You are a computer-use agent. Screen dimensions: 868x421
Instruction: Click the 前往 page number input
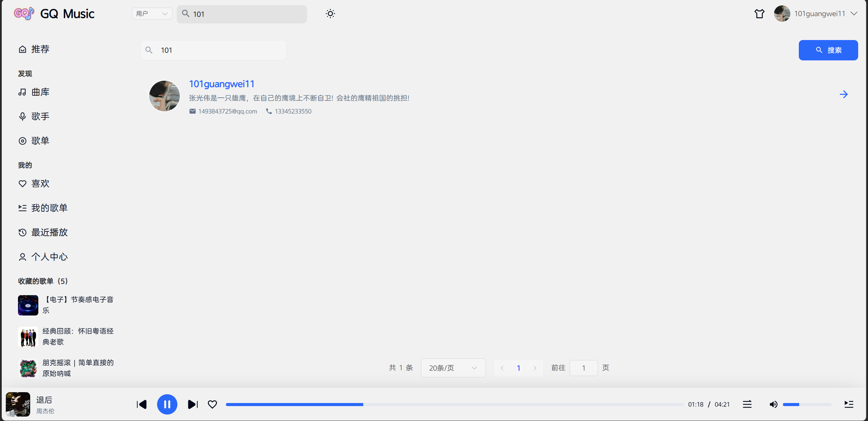pyautogui.click(x=583, y=368)
